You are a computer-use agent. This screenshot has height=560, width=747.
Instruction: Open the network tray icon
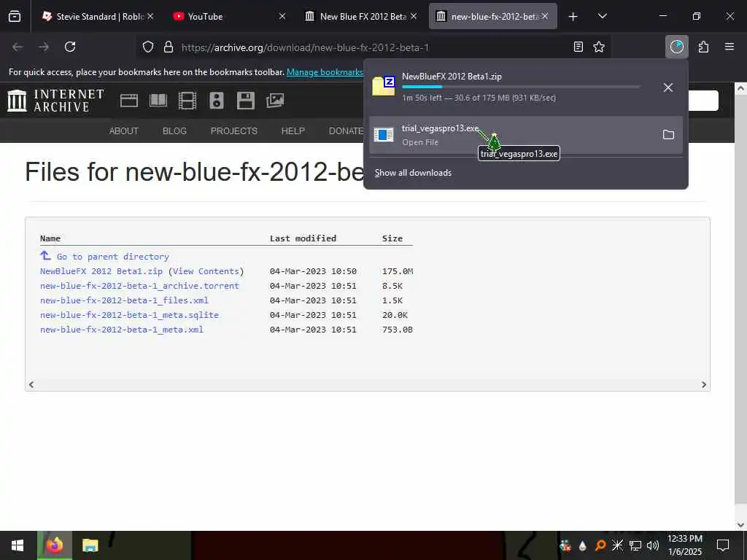click(635, 545)
